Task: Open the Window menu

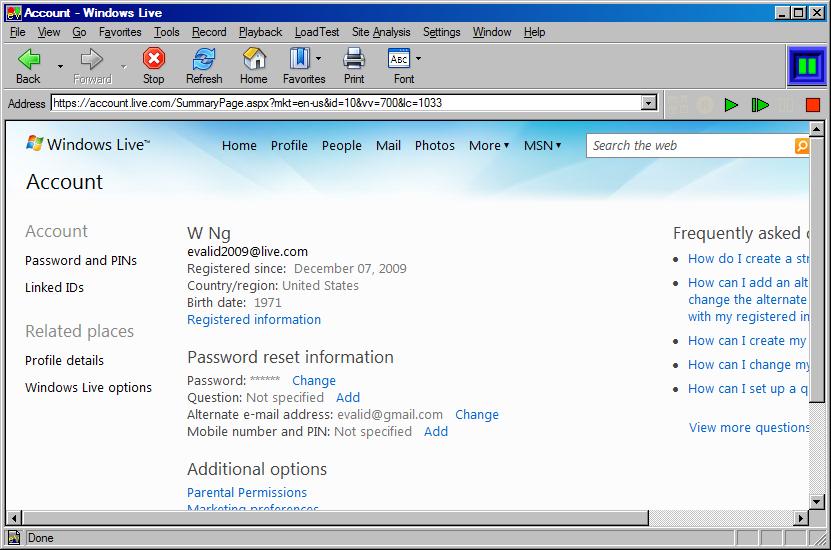Action: [492, 32]
